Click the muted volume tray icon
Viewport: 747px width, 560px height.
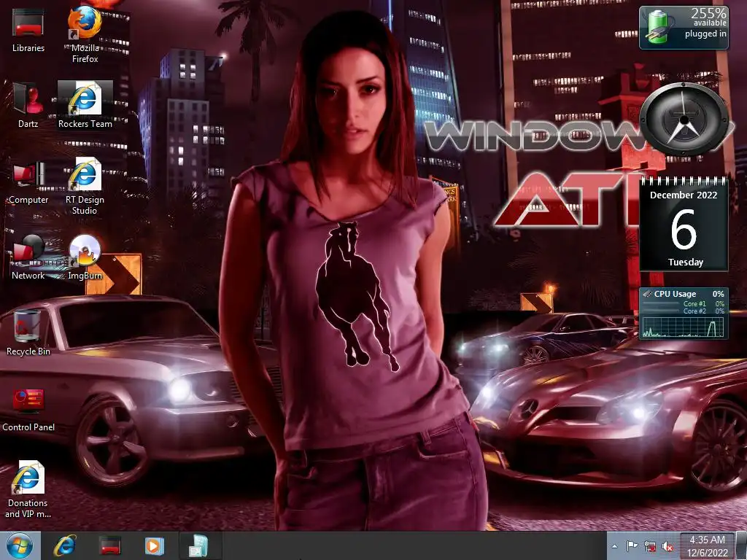pyautogui.click(x=668, y=547)
